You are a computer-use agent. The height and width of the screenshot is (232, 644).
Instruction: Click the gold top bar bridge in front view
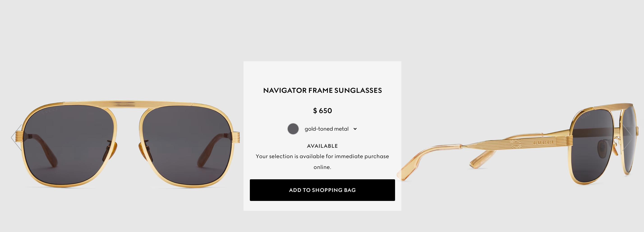127,104
